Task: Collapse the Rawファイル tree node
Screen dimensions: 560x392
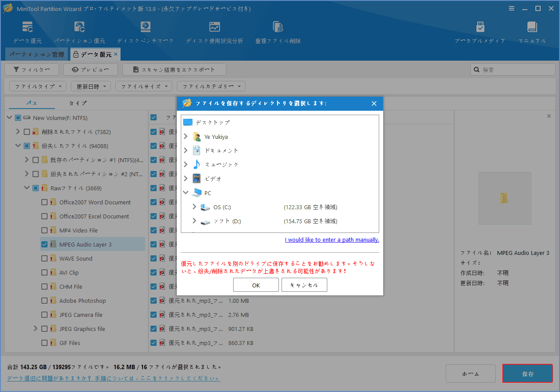Action: pyautogui.click(x=27, y=188)
